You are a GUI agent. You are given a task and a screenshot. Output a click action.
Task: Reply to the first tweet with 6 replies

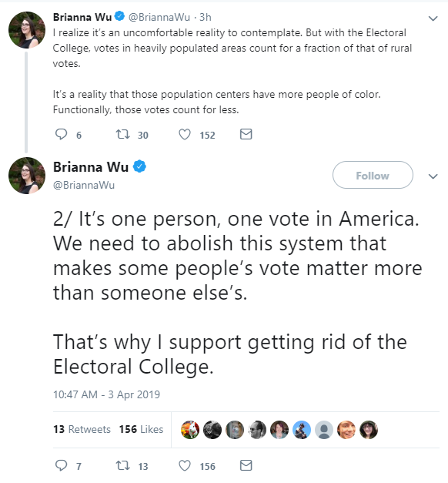(x=61, y=134)
